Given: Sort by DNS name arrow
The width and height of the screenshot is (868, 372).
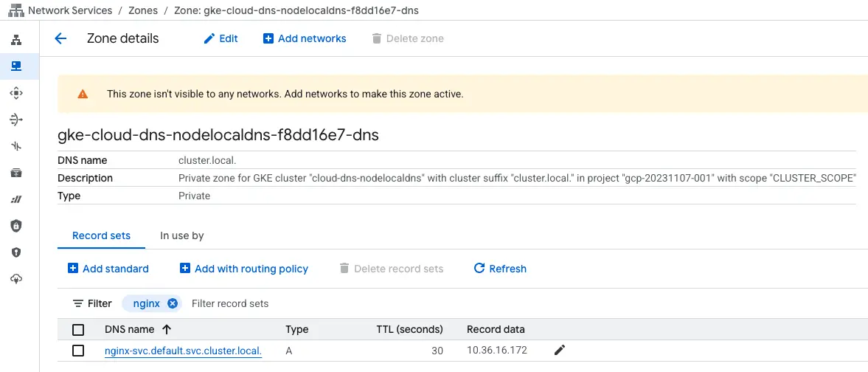Looking at the screenshot, I should (x=167, y=329).
